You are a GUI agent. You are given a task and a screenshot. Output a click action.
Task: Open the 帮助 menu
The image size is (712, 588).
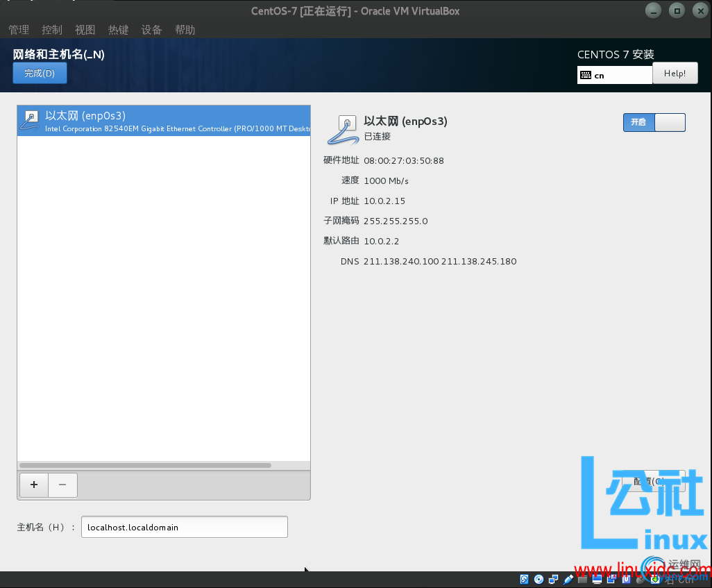coord(185,30)
